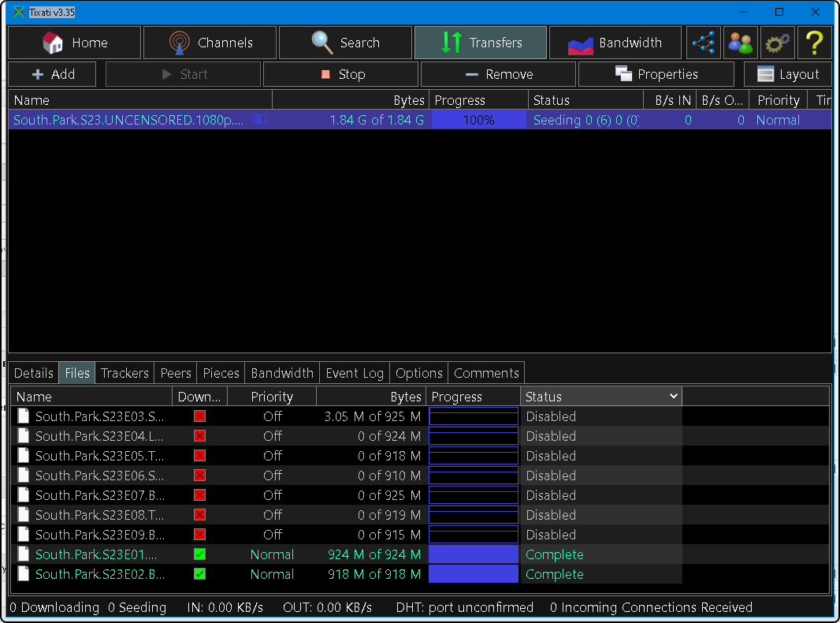
Task: Click the Tixati logo in title bar
Action: [x=19, y=12]
